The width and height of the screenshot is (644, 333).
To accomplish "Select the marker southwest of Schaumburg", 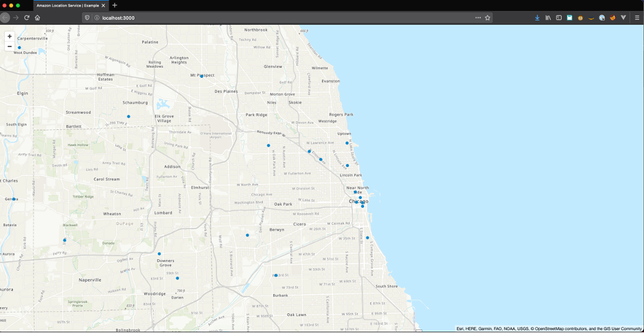I will tap(128, 116).
